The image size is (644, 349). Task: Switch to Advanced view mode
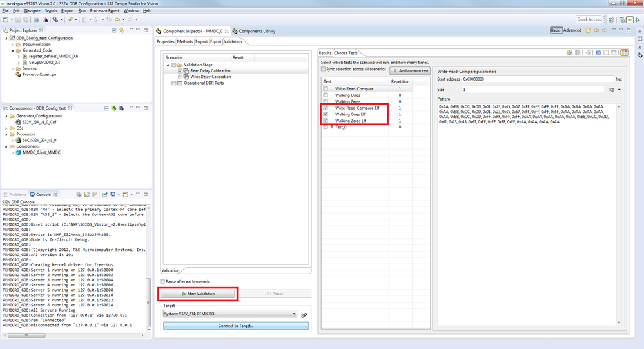572,30
